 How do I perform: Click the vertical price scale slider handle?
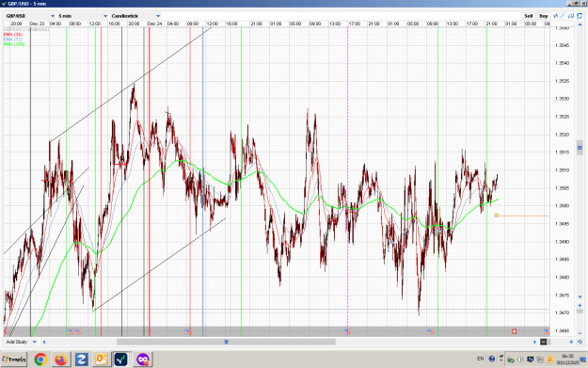pos(580,148)
